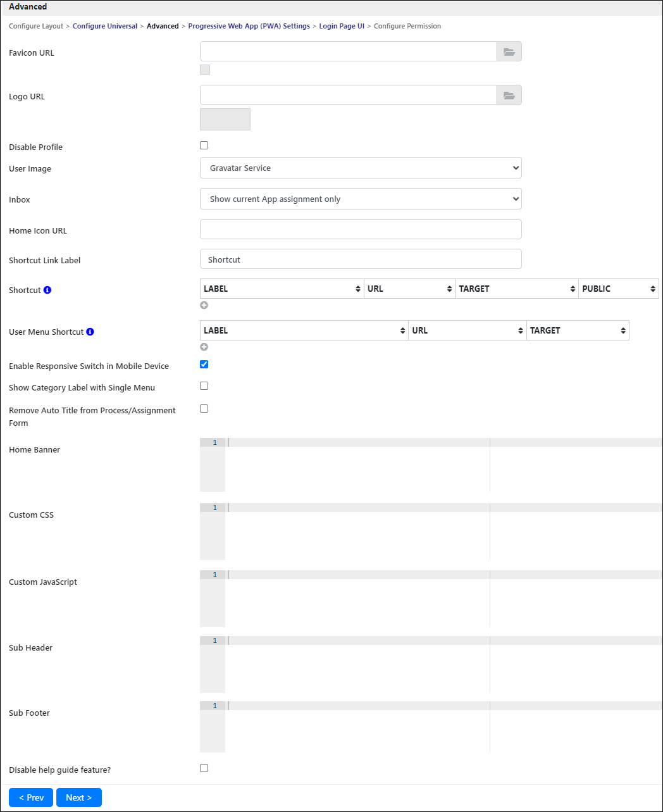Screen dimensions: 663x812
Task: Focus the Home Icon URL input field
Action: (361, 229)
